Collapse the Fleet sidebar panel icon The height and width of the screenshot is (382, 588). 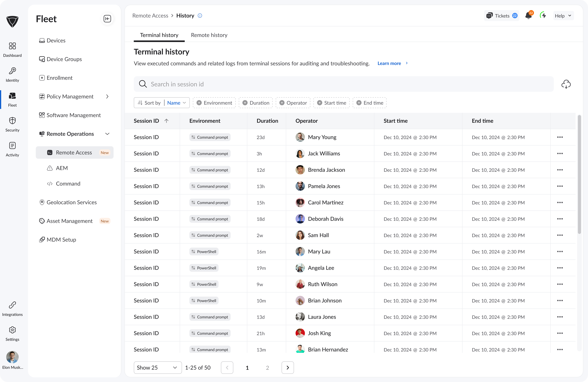tap(107, 19)
